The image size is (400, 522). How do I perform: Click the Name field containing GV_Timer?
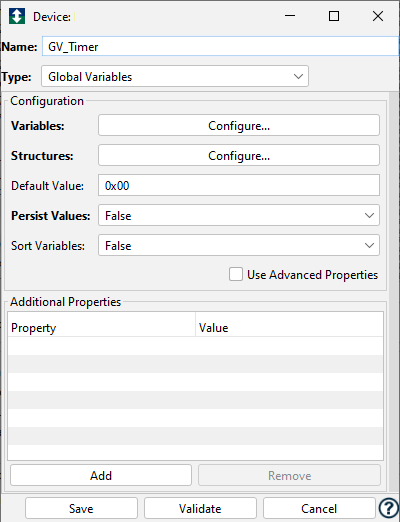point(220,46)
